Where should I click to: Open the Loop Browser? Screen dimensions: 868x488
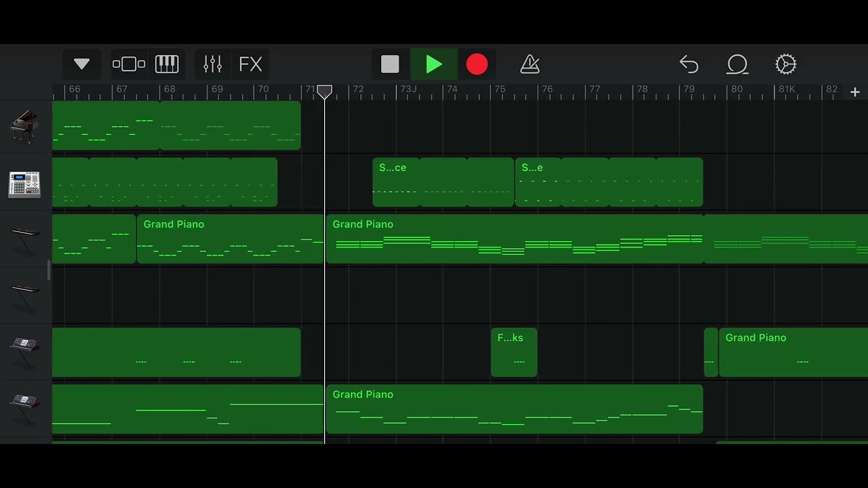[x=737, y=64]
